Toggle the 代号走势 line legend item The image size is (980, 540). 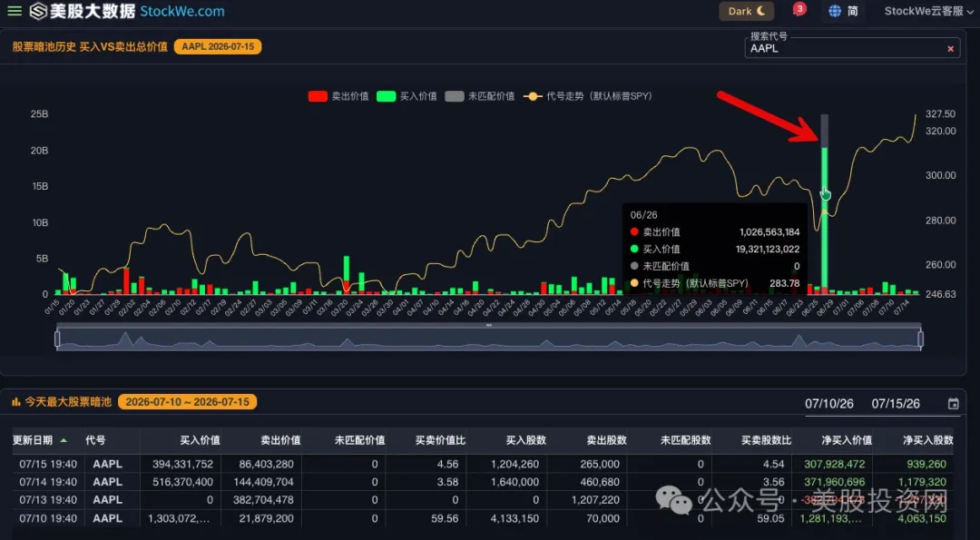(x=587, y=96)
